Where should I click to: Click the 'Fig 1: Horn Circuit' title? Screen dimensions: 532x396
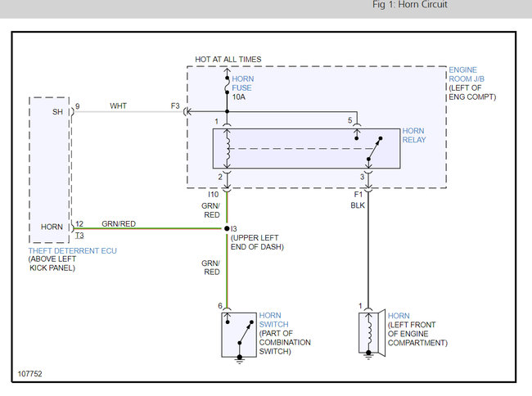[x=410, y=5]
